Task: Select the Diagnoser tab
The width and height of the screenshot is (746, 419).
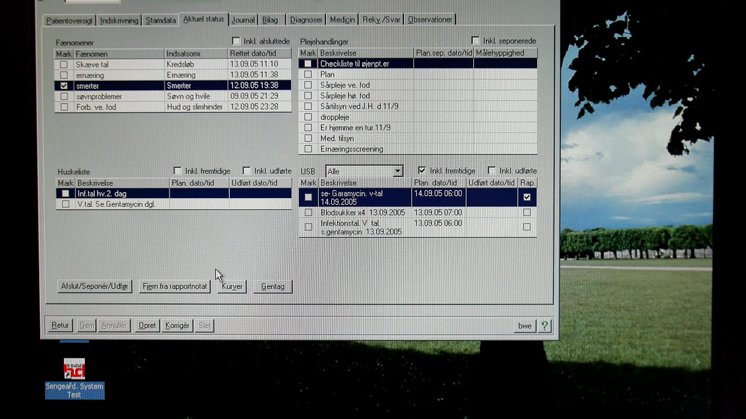Action: tap(306, 19)
